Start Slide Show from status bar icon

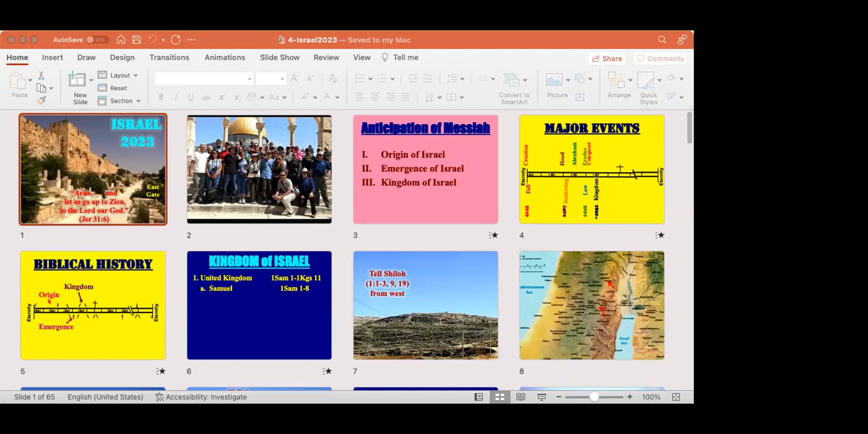pyautogui.click(x=541, y=397)
